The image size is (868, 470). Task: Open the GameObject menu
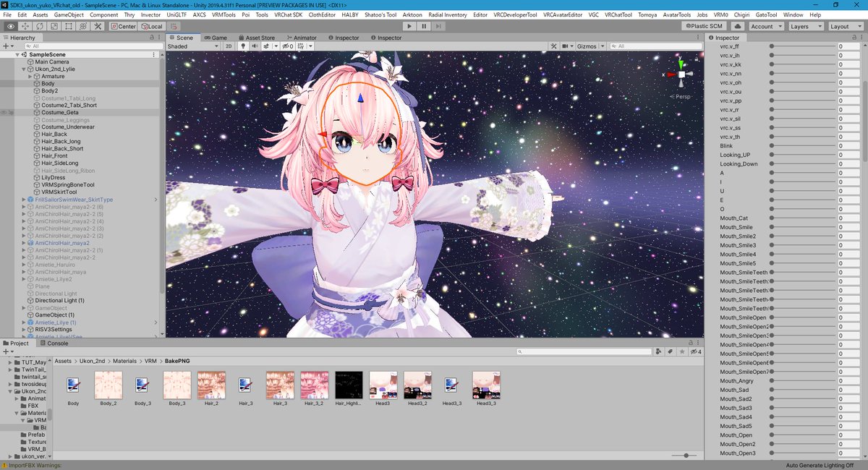[x=69, y=14]
